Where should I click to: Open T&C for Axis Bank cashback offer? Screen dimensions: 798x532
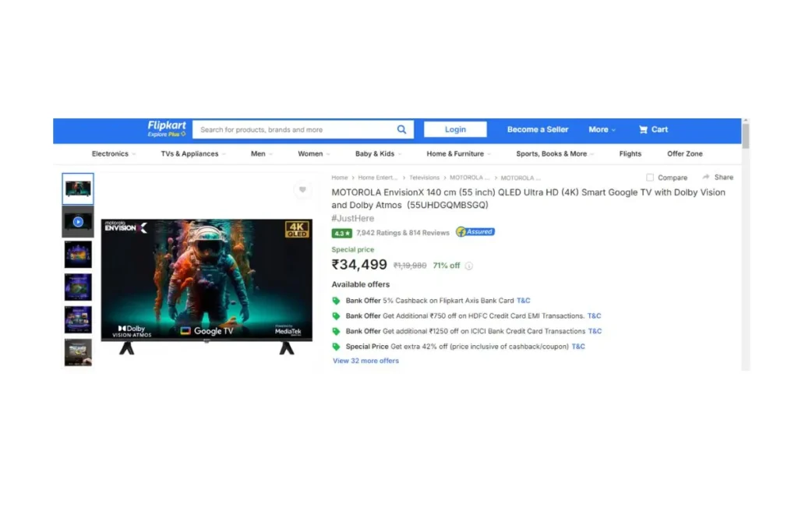pos(523,301)
